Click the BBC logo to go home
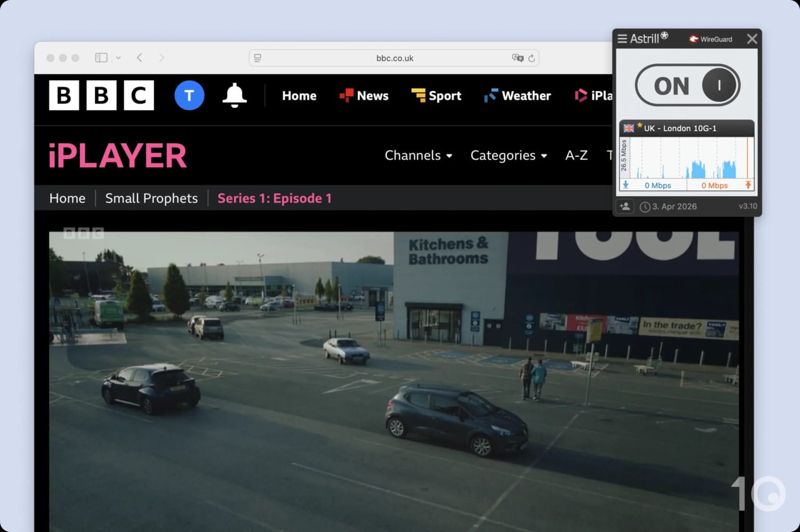Viewport: 800px width, 532px height. [101, 95]
